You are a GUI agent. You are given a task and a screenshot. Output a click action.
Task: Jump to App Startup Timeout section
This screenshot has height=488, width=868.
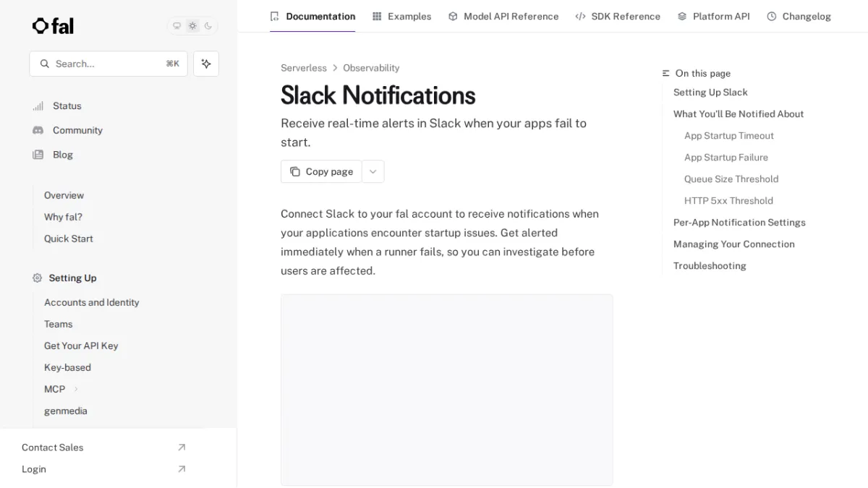(729, 135)
